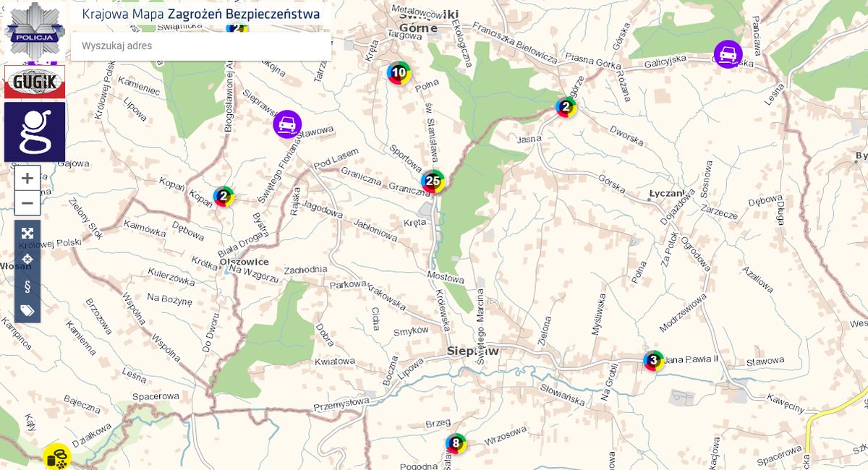Click the crosshair locate icon

click(27, 259)
